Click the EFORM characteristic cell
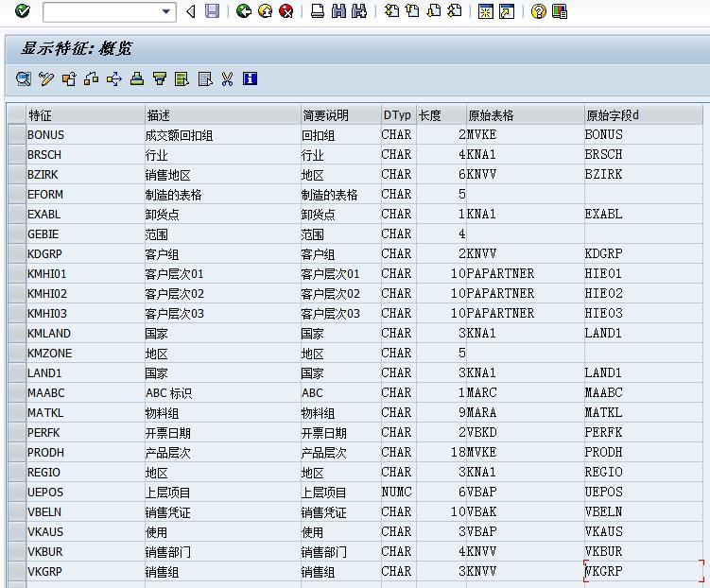The width and height of the screenshot is (710, 588). [85, 195]
